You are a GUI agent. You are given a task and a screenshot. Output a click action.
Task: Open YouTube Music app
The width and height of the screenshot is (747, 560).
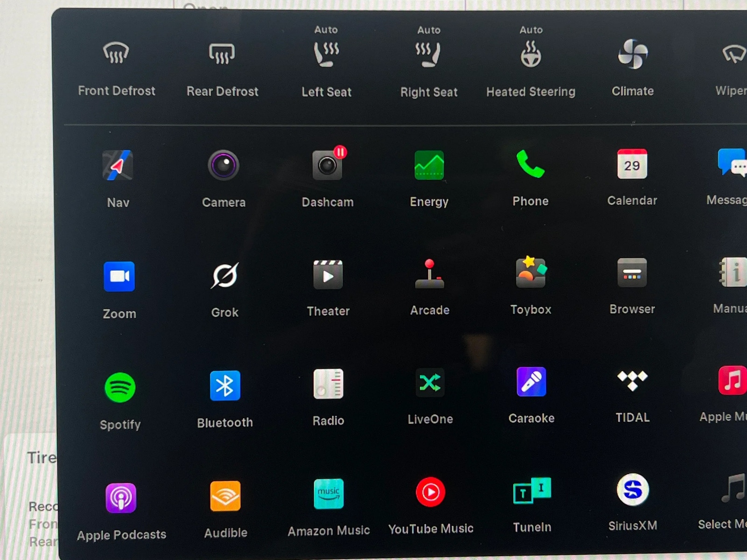pos(430,492)
